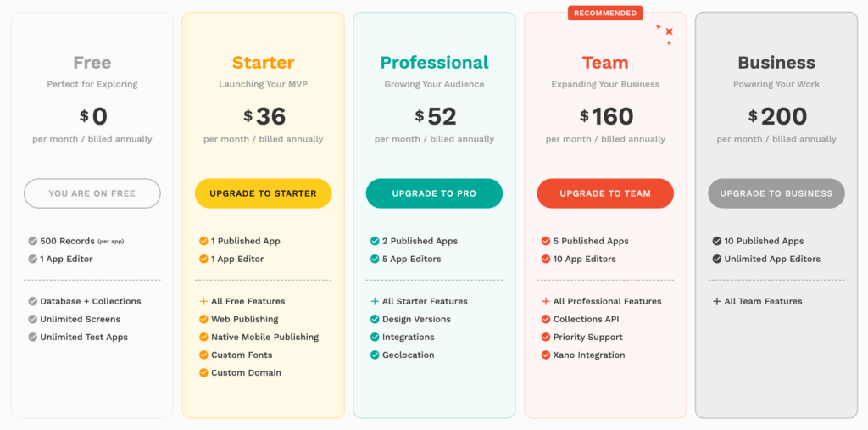The height and width of the screenshot is (430, 868).
Task: Click the checkmark beside 10 Published Apps
Action: (x=717, y=241)
